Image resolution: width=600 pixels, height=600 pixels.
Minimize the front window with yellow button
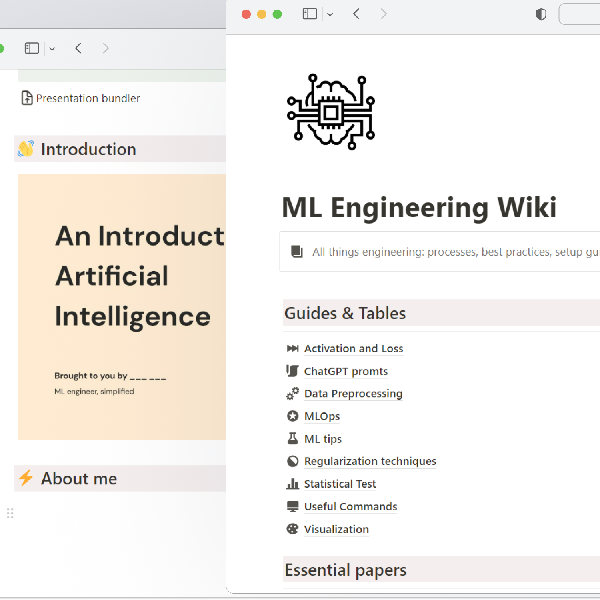(x=262, y=14)
